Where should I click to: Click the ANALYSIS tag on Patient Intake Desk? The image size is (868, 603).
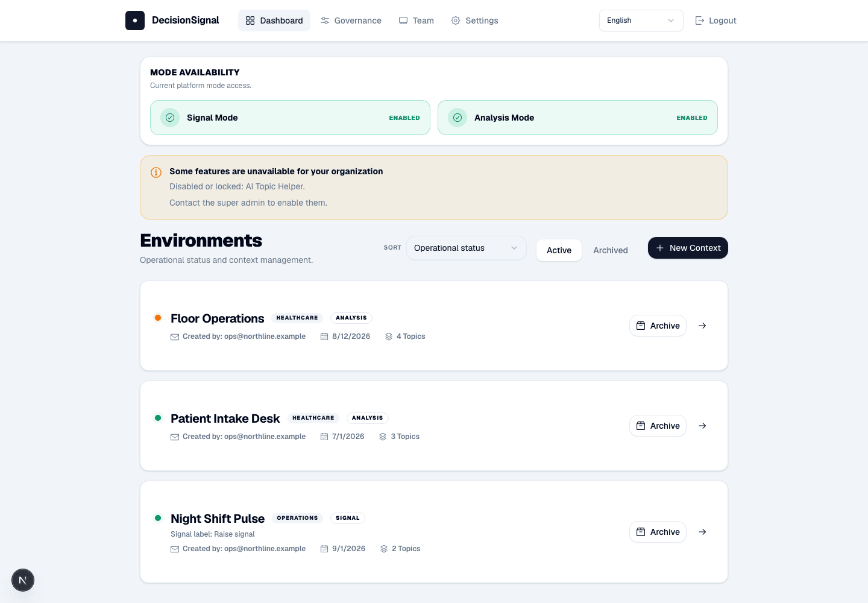pyautogui.click(x=368, y=418)
